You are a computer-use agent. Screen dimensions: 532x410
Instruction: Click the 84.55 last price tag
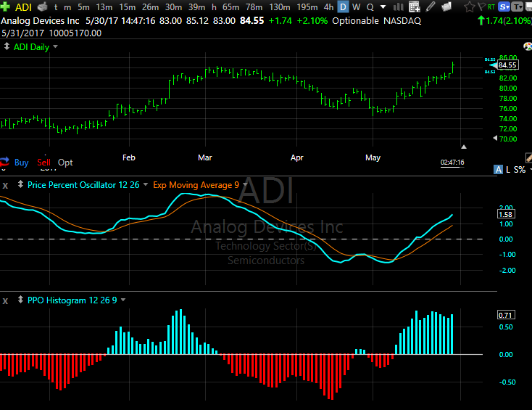coord(507,65)
